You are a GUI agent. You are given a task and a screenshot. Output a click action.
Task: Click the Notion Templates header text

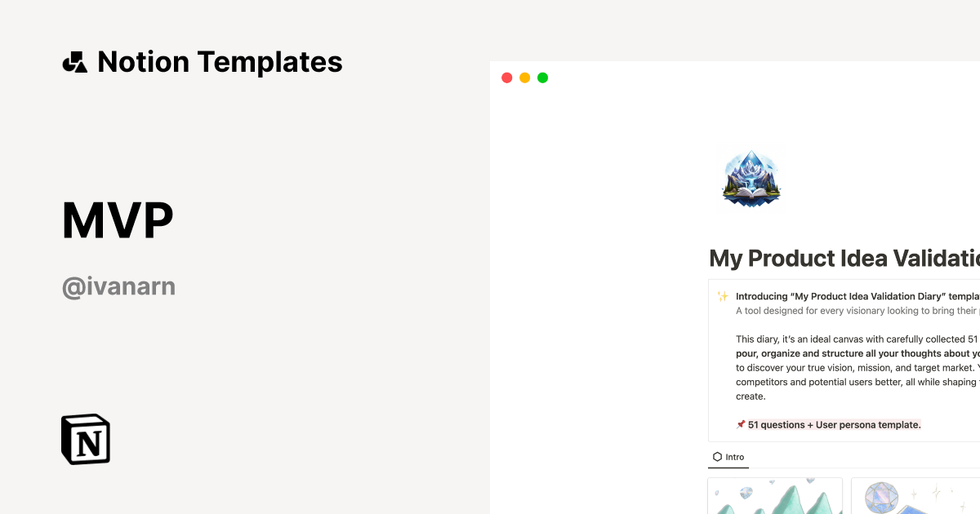[x=220, y=61]
